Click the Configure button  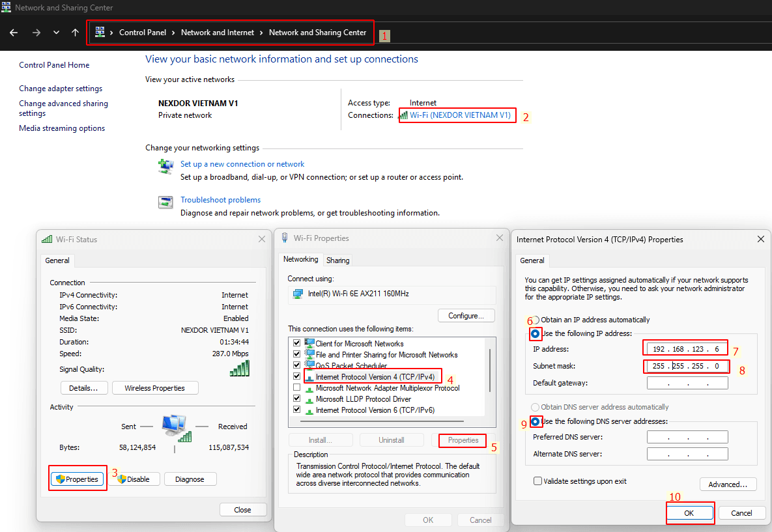tap(466, 315)
